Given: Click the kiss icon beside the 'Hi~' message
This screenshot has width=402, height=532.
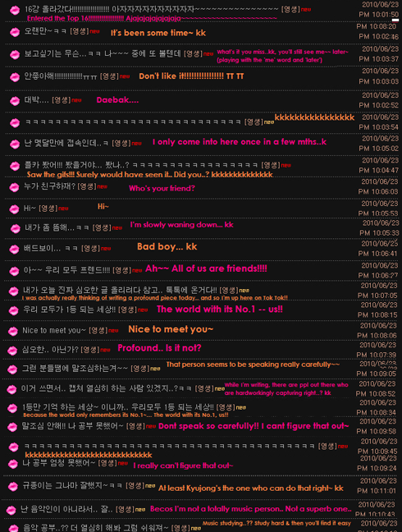Looking at the screenshot, I should pos(14,209).
